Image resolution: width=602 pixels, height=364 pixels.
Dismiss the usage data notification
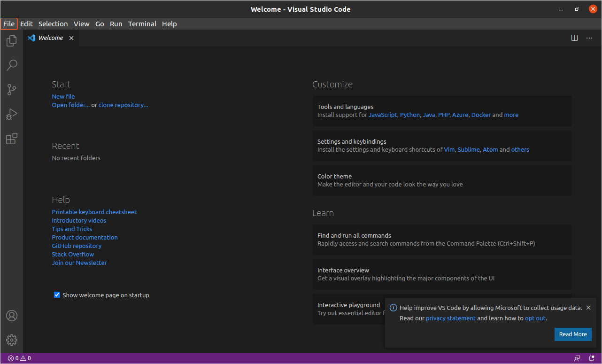pyautogui.click(x=588, y=308)
